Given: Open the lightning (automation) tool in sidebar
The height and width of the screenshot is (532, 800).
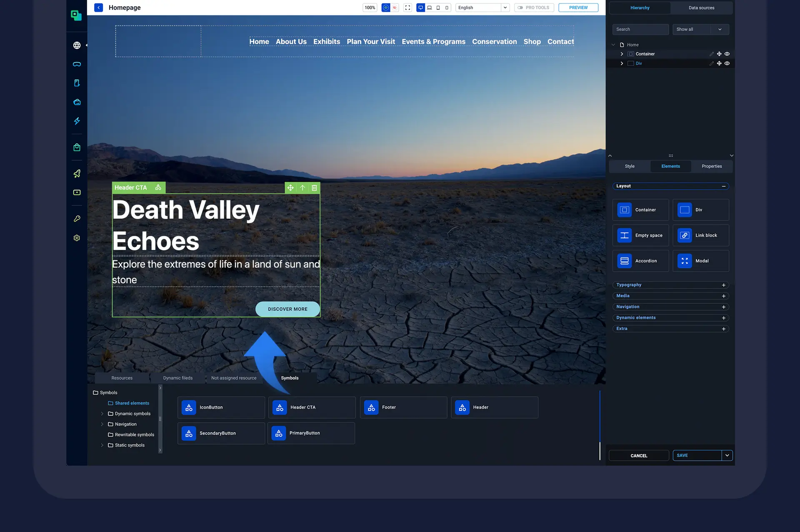Looking at the screenshot, I should click(77, 121).
